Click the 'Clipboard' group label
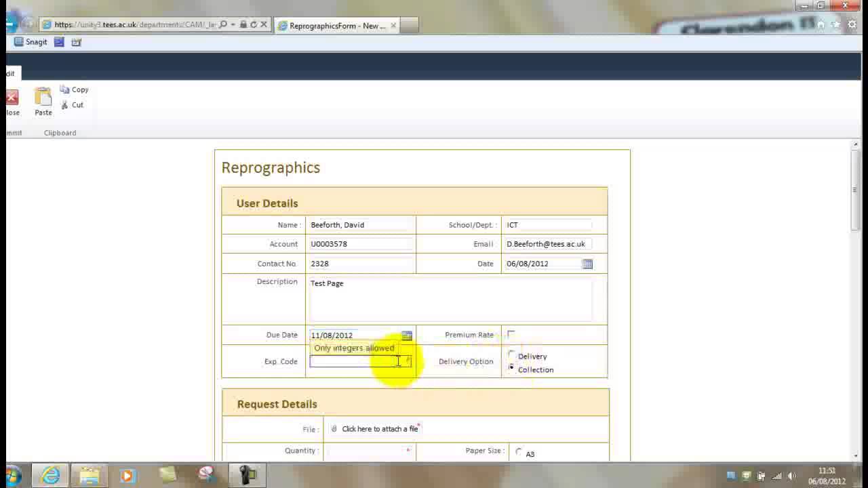The width and height of the screenshot is (868, 488). pyautogui.click(x=60, y=133)
